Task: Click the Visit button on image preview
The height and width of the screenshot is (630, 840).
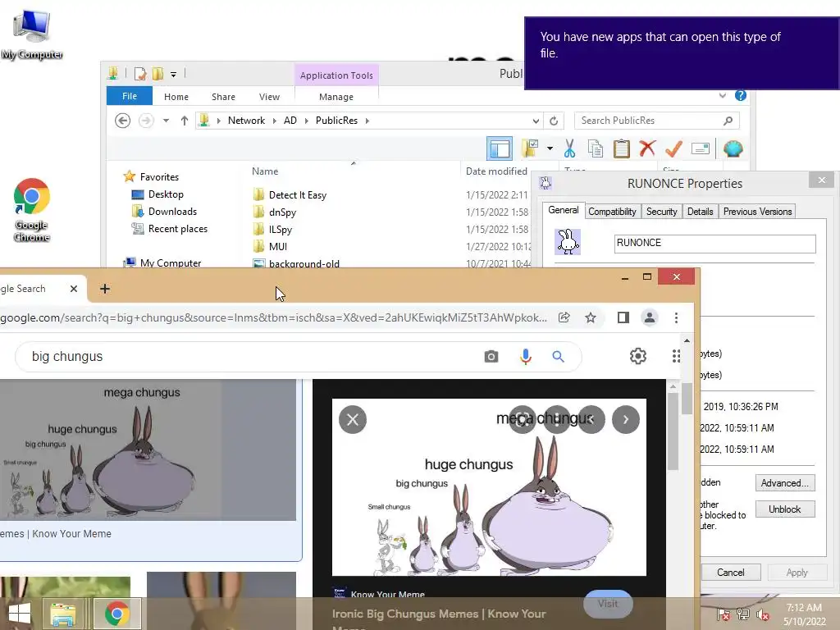Action: pyautogui.click(x=608, y=604)
